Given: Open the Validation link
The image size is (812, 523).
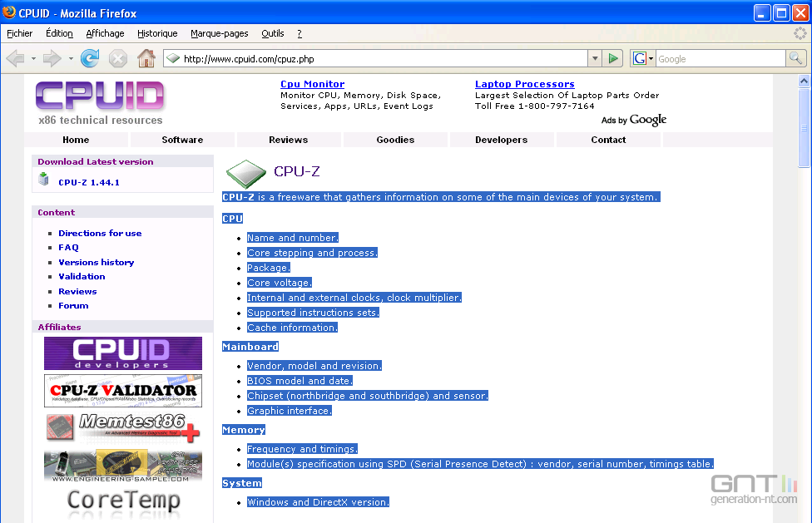Looking at the screenshot, I should point(82,276).
